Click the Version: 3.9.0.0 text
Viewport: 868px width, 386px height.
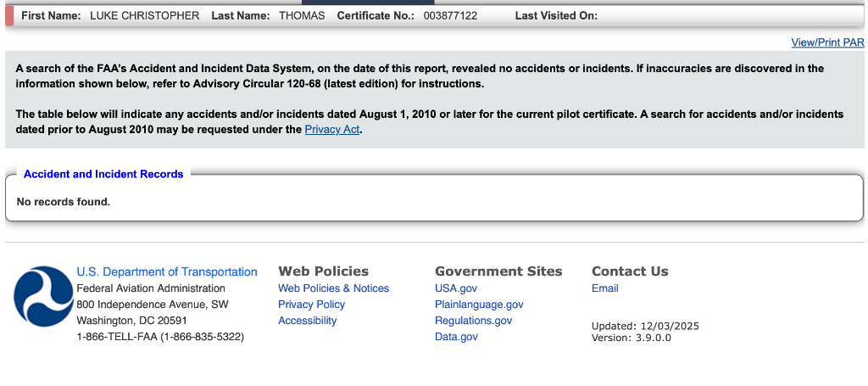click(631, 338)
